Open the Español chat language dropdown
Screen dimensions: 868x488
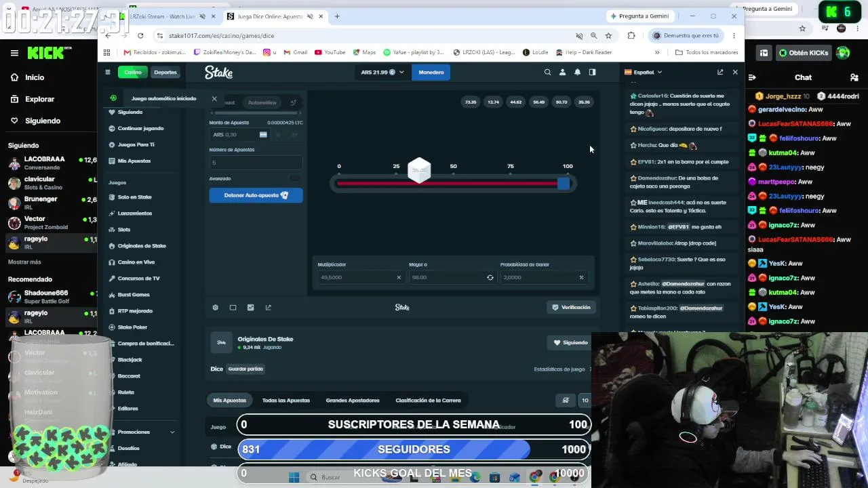point(643,72)
